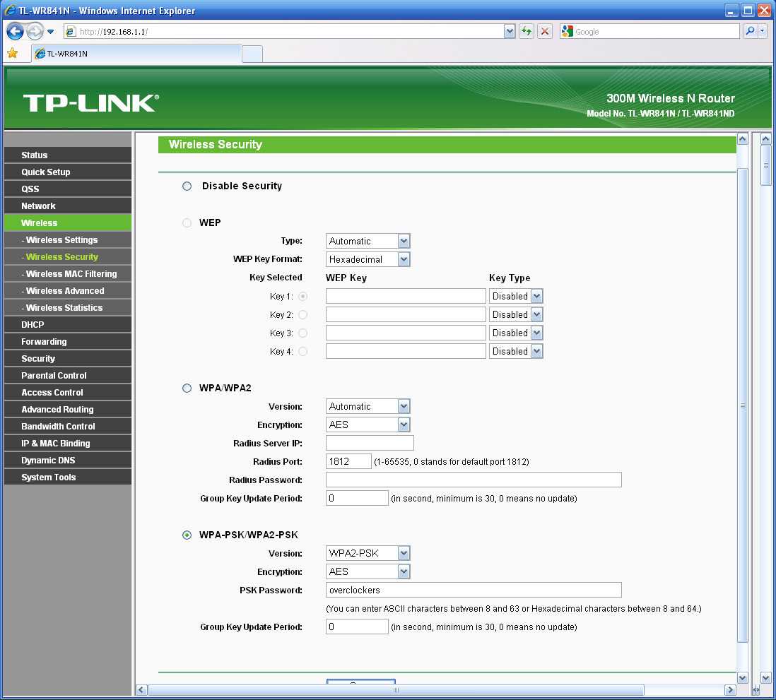Click the Favorites star icon

tap(12, 54)
